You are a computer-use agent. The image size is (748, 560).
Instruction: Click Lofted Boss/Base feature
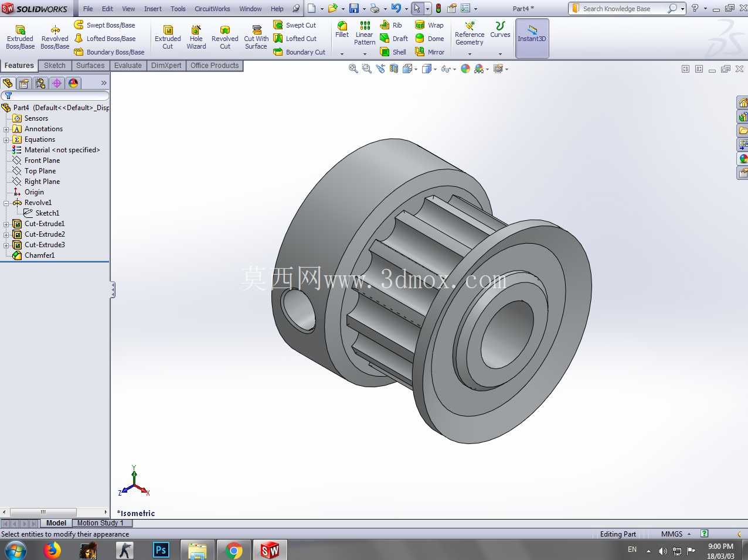[x=105, y=39]
